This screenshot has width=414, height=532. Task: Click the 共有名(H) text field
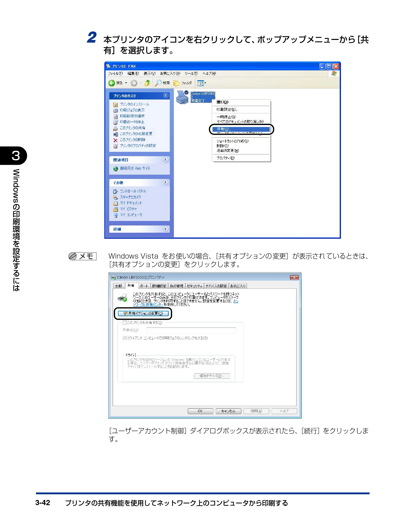(191, 330)
